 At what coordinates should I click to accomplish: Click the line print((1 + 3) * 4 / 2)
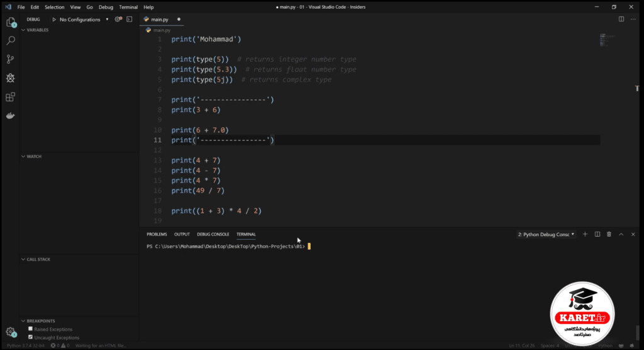pyautogui.click(x=216, y=211)
